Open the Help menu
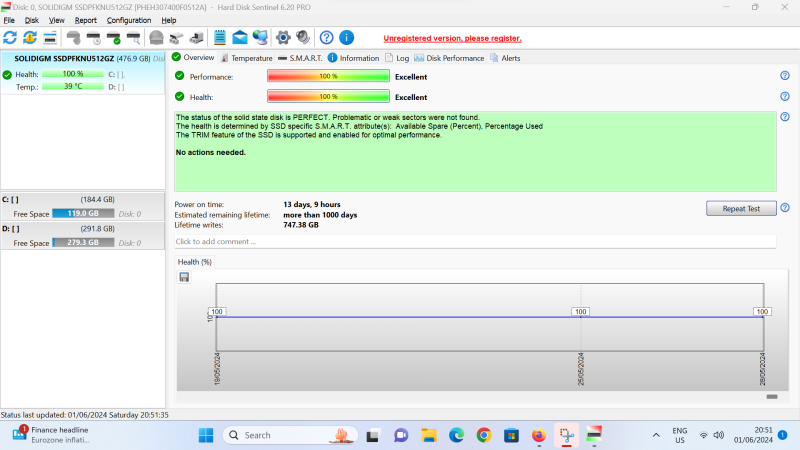The height and width of the screenshot is (450, 800). click(168, 20)
